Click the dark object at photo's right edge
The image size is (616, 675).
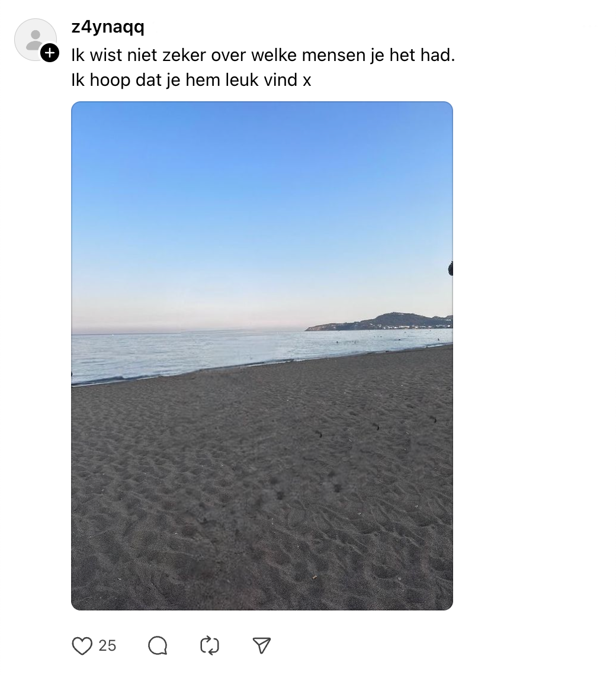[x=450, y=269]
